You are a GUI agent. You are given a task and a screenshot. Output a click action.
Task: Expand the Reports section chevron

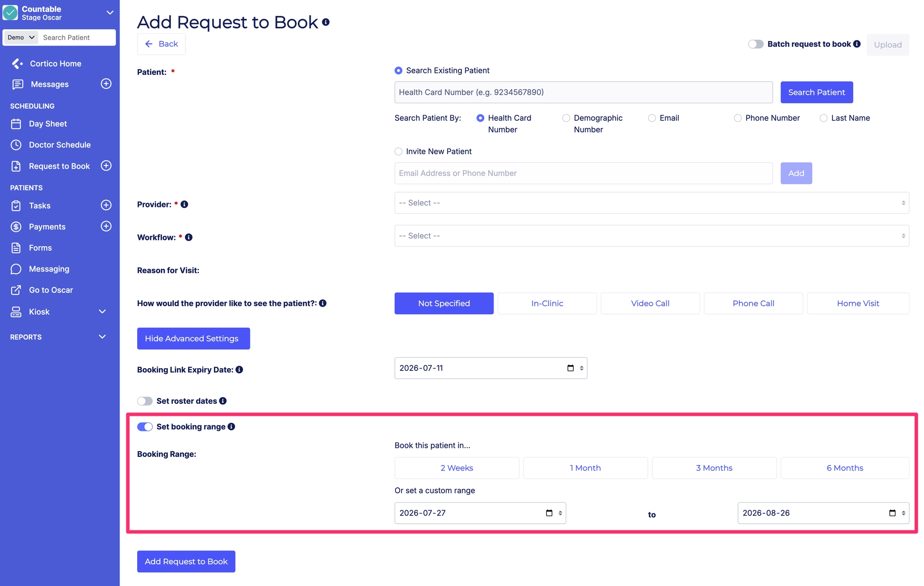102,337
